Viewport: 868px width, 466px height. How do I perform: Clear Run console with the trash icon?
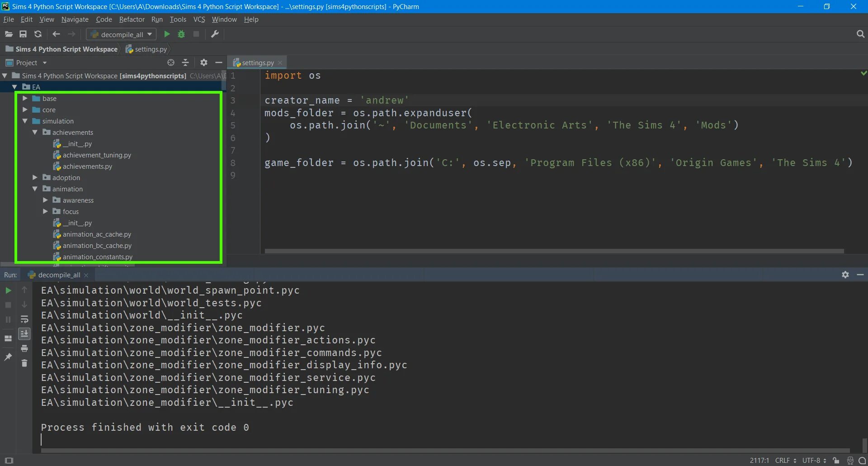[24, 363]
